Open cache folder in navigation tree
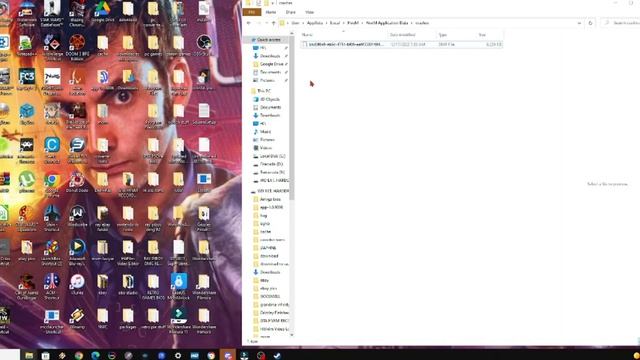This screenshot has width=640, height=360. pyautogui.click(x=264, y=231)
